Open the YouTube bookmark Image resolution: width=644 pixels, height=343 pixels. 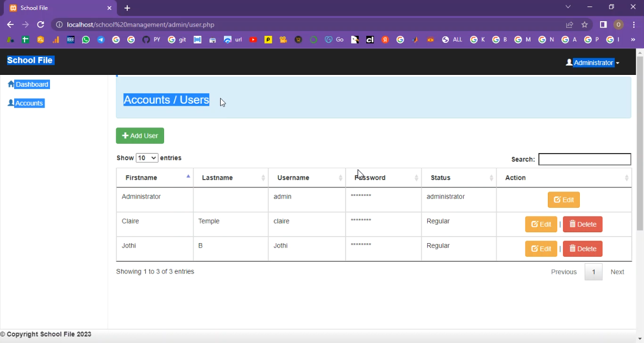253,40
